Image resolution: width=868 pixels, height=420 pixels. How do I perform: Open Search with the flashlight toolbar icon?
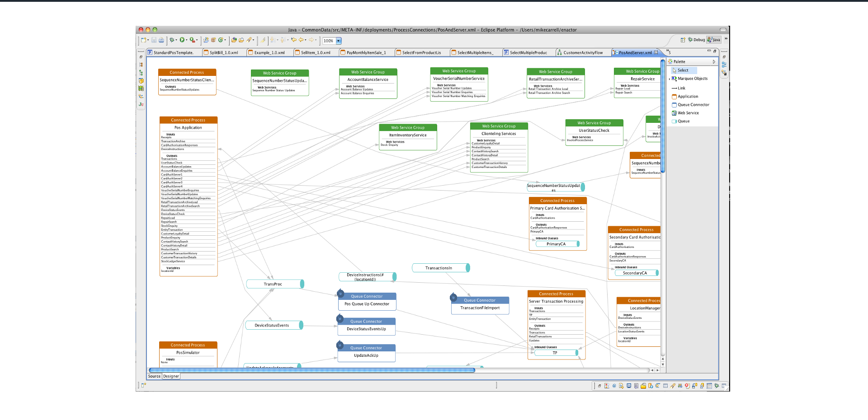tap(250, 40)
